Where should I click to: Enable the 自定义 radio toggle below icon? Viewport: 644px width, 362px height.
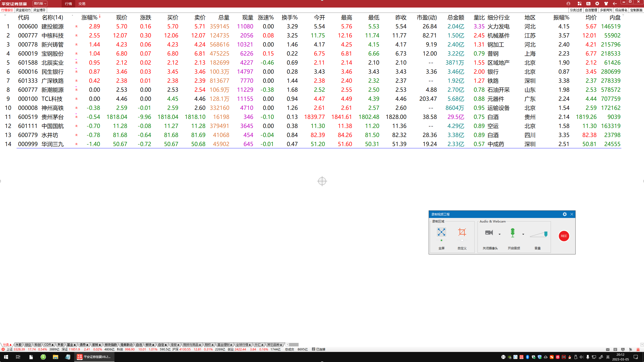coord(462,240)
